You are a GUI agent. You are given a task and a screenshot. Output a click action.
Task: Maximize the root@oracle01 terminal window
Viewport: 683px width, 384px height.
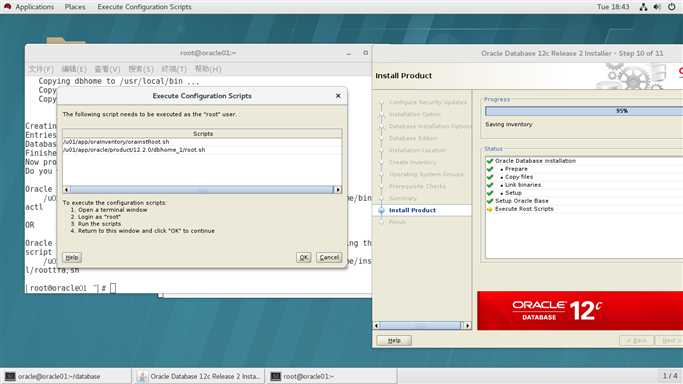click(365, 53)
